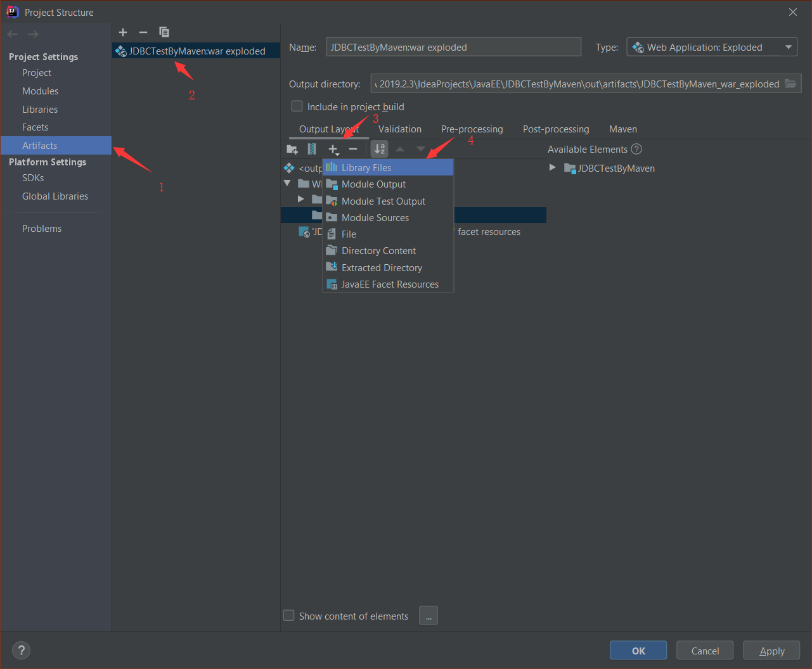
Task: Switch to the Validation tab
Action: pyautogui.click(x=400, y=129)
